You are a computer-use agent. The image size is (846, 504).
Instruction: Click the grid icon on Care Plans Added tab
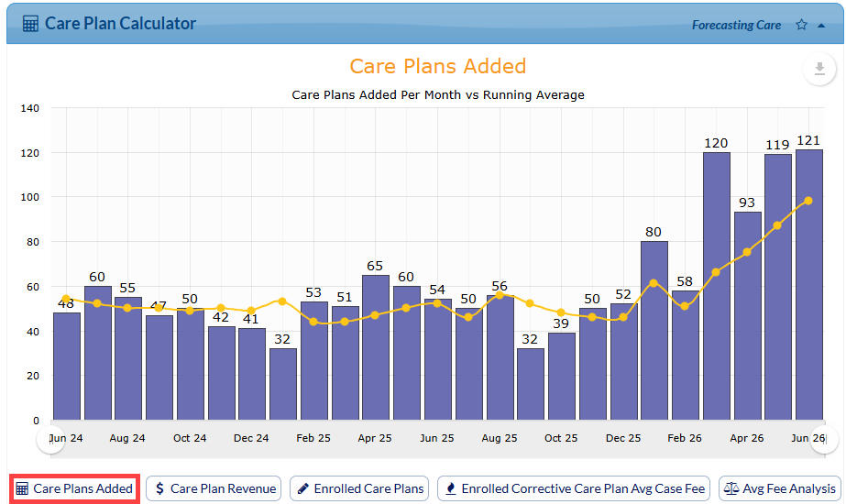pos(22,489)
